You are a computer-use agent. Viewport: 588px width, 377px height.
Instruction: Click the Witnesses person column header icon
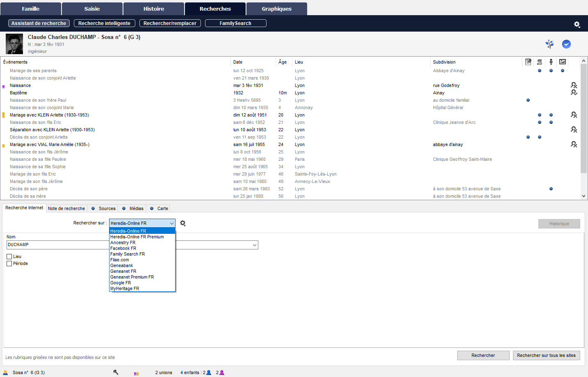coord(551,62)
